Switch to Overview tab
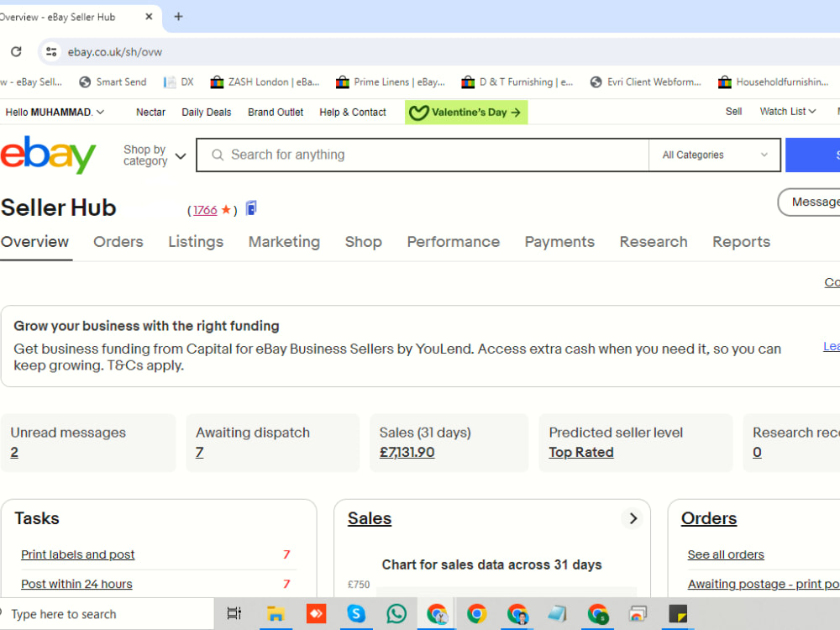 tap(34, 242)
